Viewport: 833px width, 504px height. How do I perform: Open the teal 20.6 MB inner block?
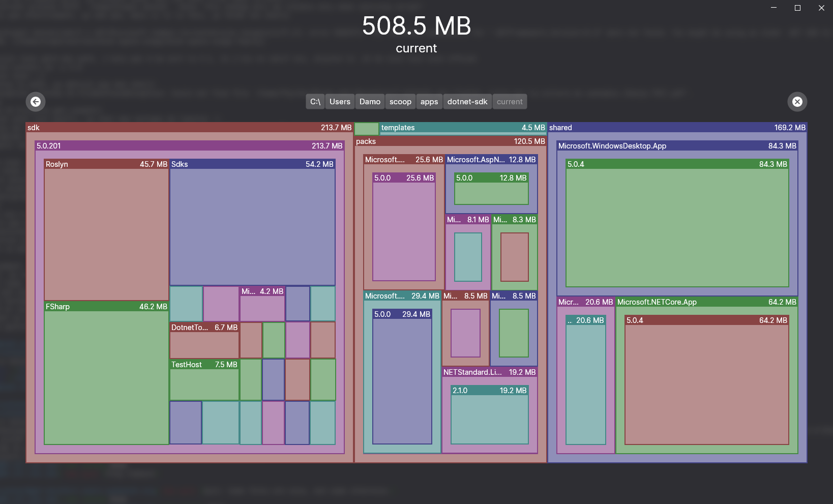tap(586, 380)
